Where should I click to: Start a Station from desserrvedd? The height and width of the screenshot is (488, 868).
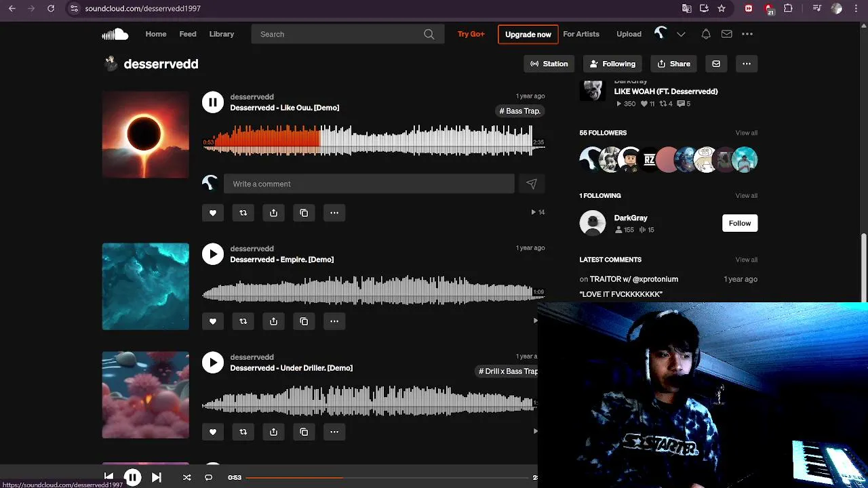click(549, 64)
